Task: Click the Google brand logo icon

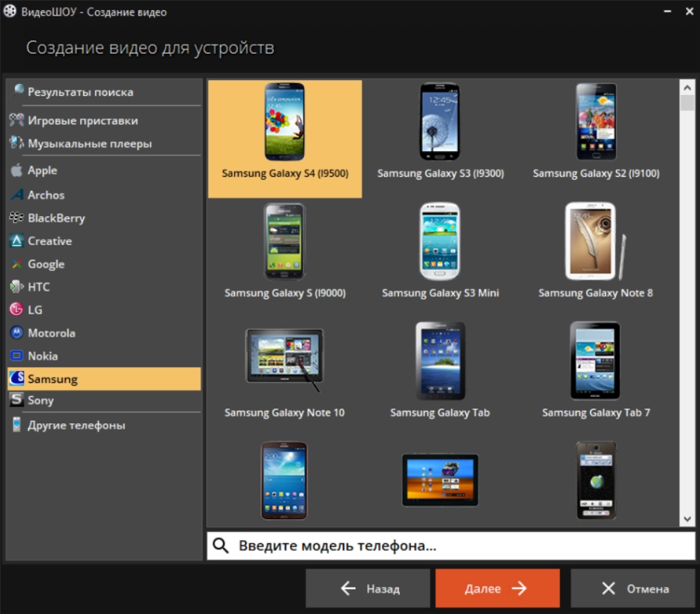Action: click(16, 264)
